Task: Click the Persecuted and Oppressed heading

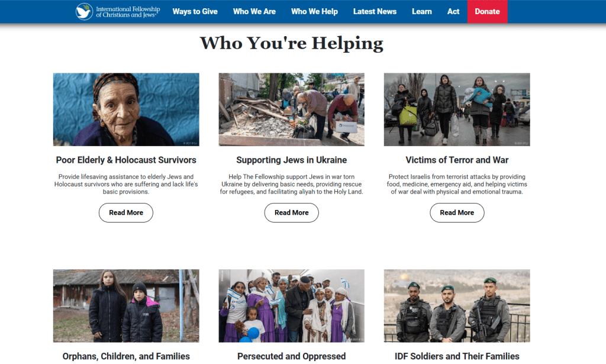Action: coord(291,356)
